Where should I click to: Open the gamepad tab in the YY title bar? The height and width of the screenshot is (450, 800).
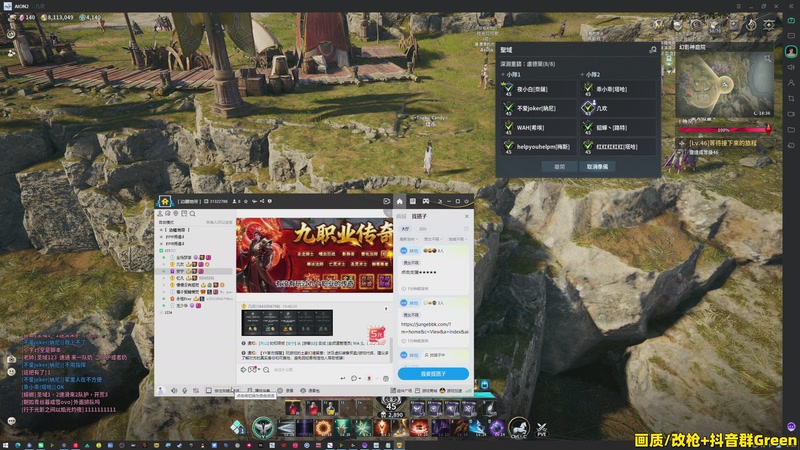pos(426,201)
